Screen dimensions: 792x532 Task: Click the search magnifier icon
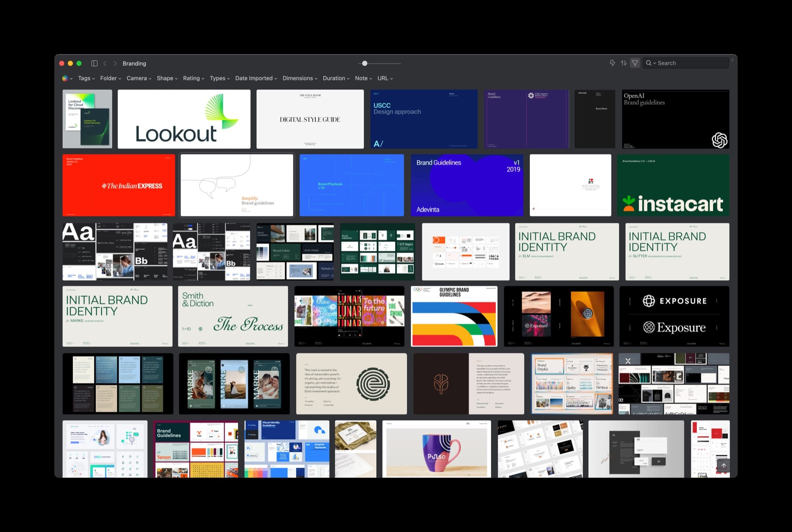click(649, 63)
